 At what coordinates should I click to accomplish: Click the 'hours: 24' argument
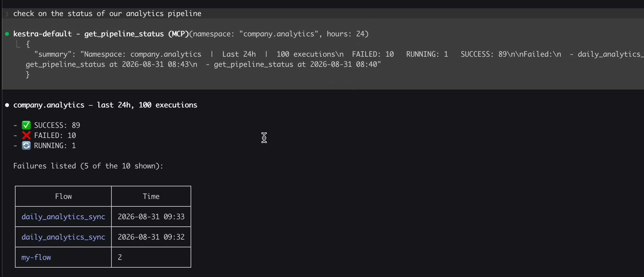click(345, 34)
